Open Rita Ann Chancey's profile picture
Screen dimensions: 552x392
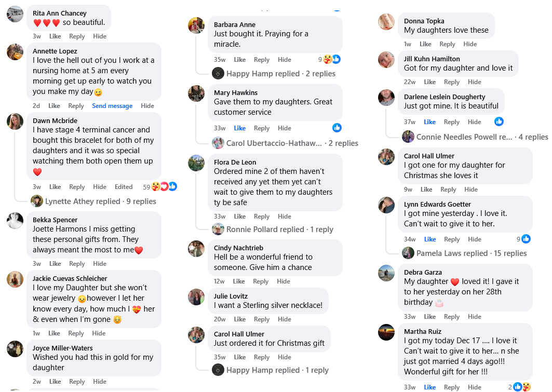coord(15,14)
